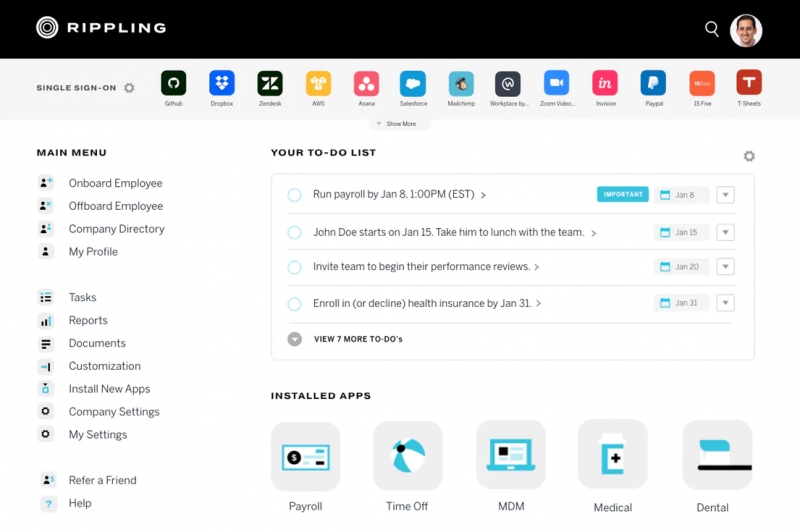
Task: Open the Medical installed app
Action: click(x=613, y=454)
